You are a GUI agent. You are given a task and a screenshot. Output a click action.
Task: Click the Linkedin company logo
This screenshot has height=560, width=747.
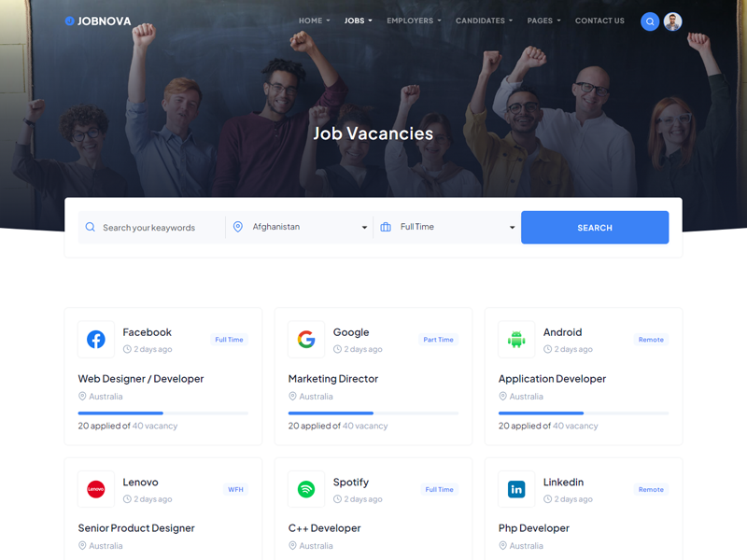(x=516, y=489)
